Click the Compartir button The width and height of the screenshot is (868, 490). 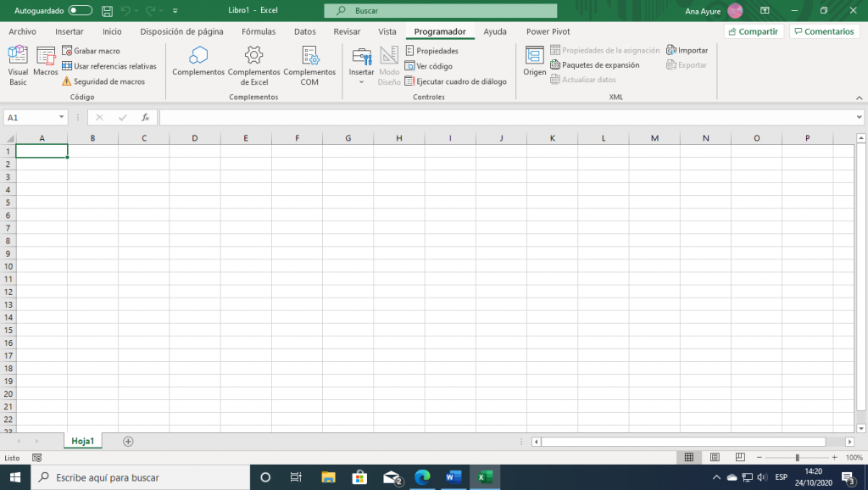[754, 31]
